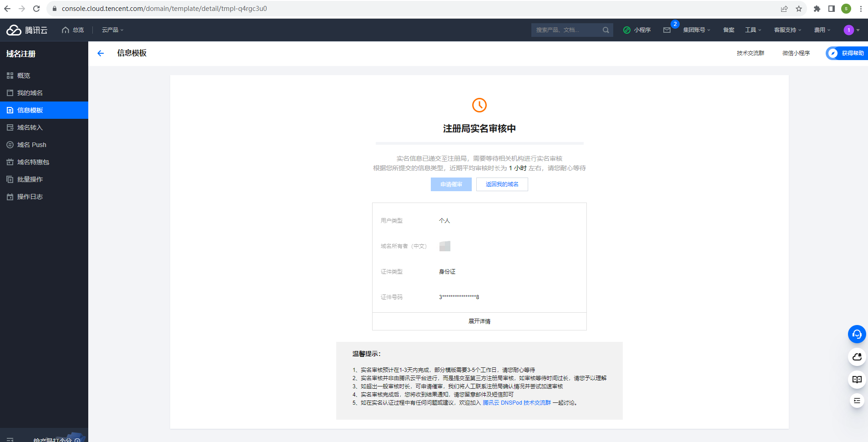Click the browser back button
The image size is (868, 442).
[x=7, y=9]
